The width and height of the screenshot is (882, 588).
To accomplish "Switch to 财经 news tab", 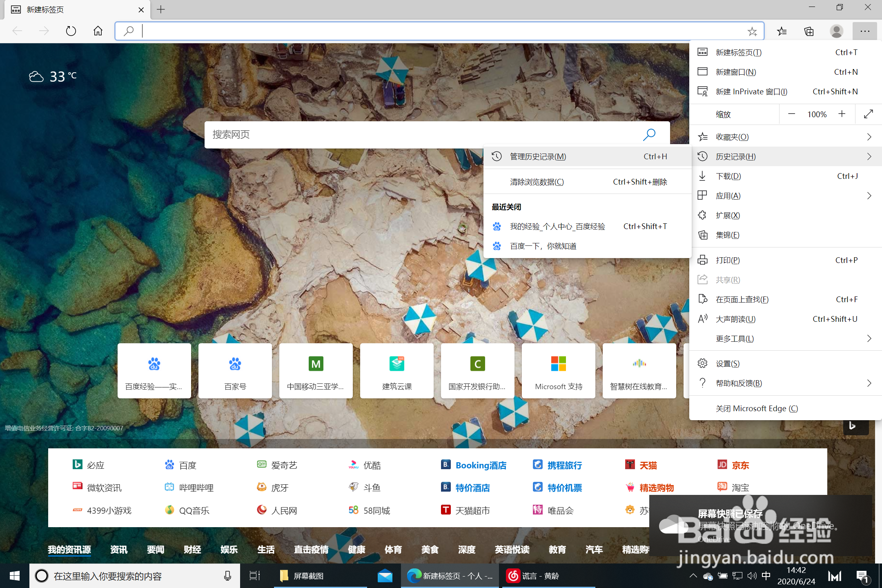I will 192,550.
